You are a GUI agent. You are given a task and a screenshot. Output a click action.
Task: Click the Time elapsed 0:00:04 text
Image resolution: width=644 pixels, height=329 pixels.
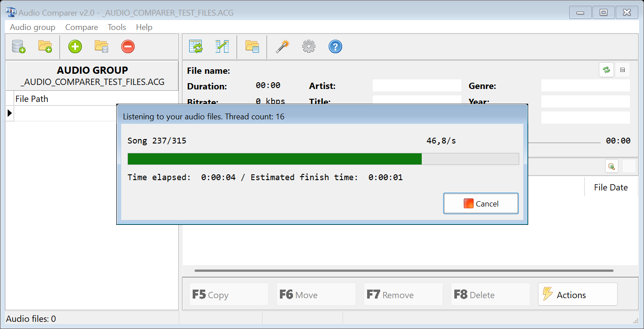(x=182, y=177)
